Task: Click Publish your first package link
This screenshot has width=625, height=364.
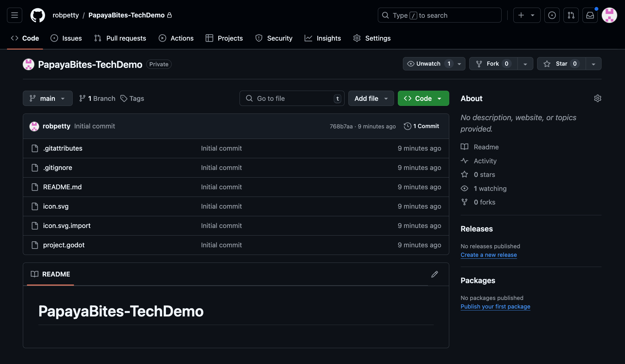Action: pyautogui.click(x=495, y=307)
